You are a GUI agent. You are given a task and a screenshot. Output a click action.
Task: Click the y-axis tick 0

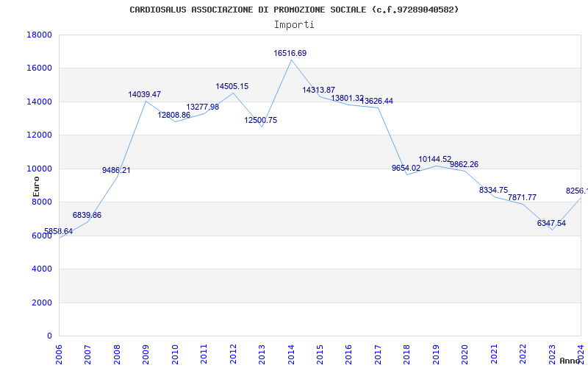tap(49, 336)
